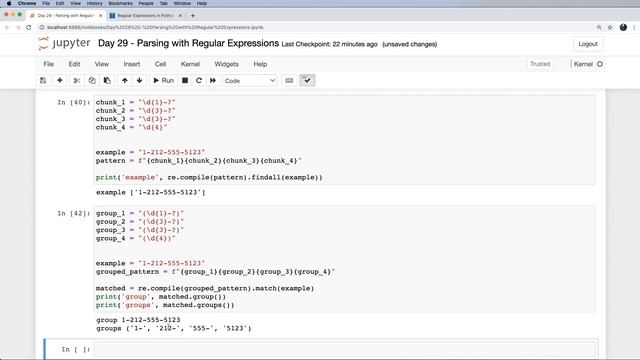
Task: Go back in the browser
Action: [x=7, y=27]
